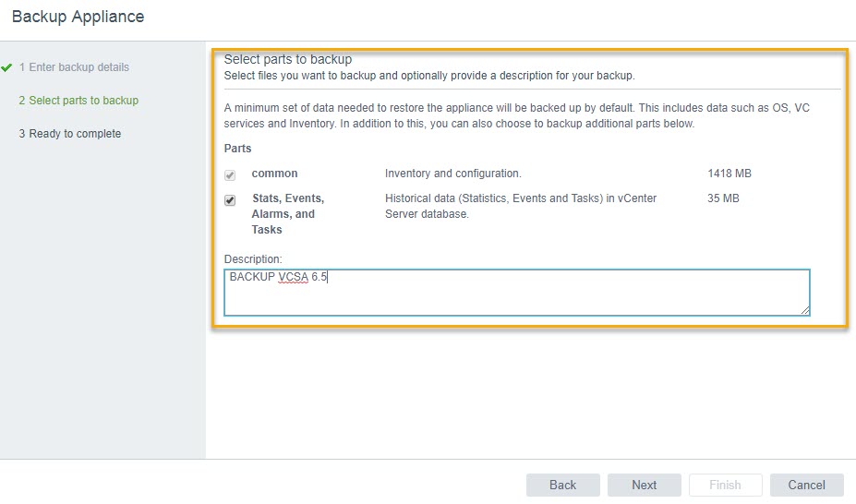
Task: Click the green checkmark beside Enter backup details
Action: click(7, 67)
